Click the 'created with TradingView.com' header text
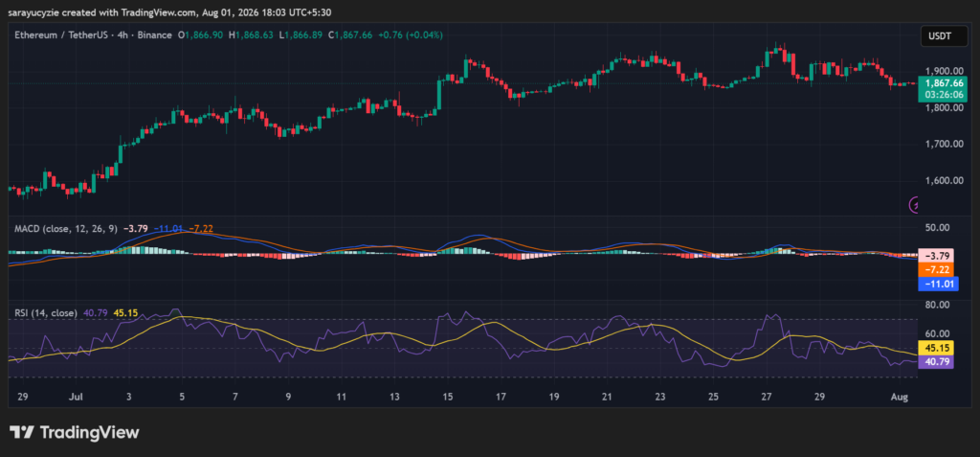The height and width of the screenshot is (457, 980). coord(129,12)
